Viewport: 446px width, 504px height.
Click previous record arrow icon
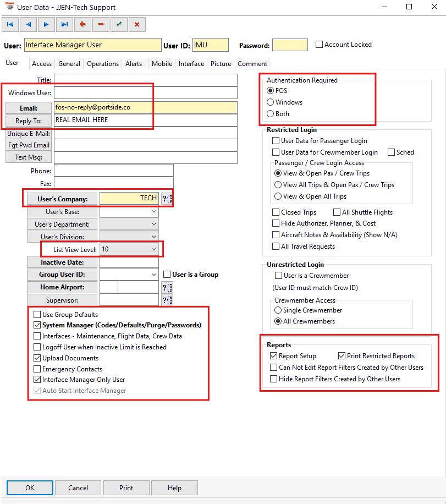click(28, 24)
